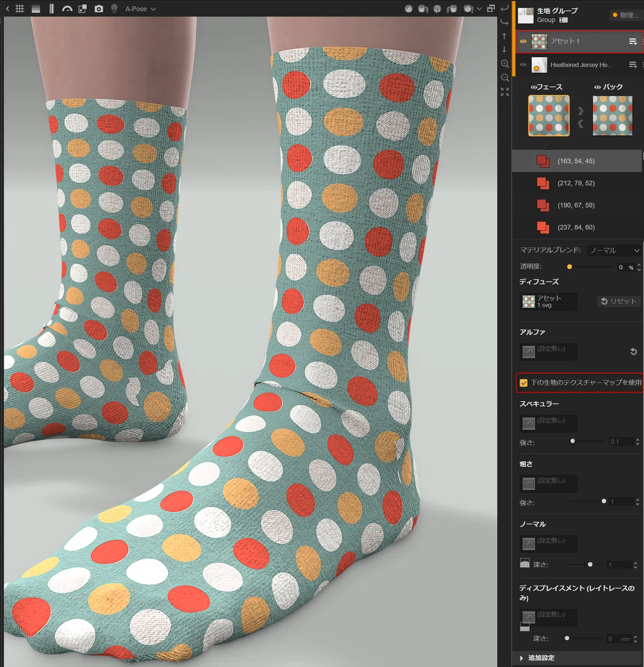The height and width of the screenshot is (667, 644).
Task: Move layer up with the up arrow
Action: click(x=504, y=36)
